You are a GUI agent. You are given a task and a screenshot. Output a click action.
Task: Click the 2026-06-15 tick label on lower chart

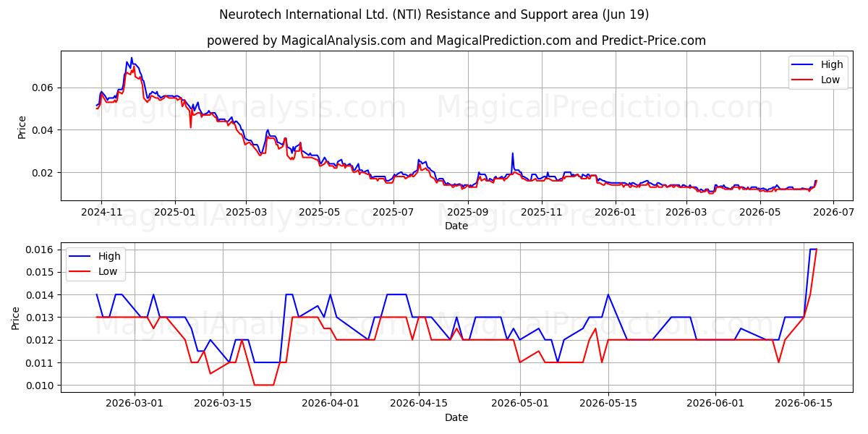tap(804, 404)
